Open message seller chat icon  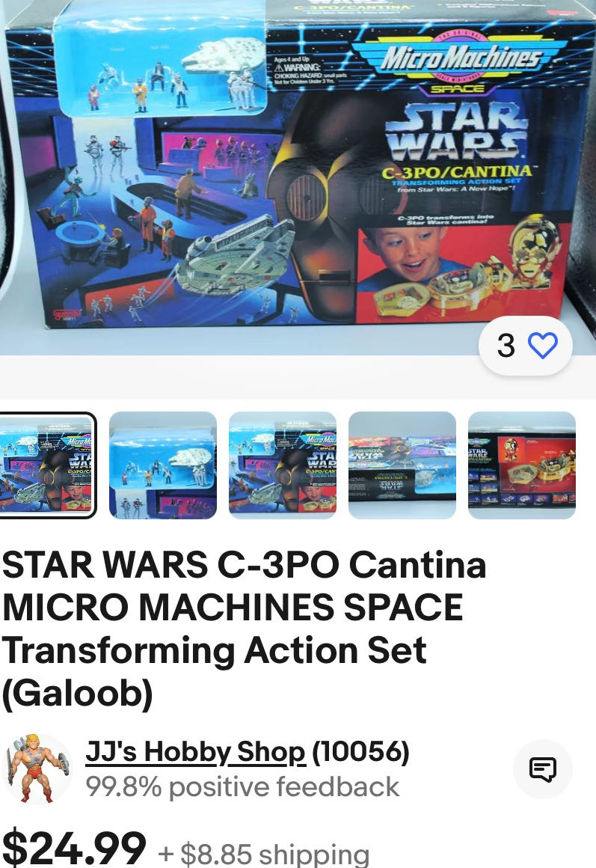click(542, 769)
